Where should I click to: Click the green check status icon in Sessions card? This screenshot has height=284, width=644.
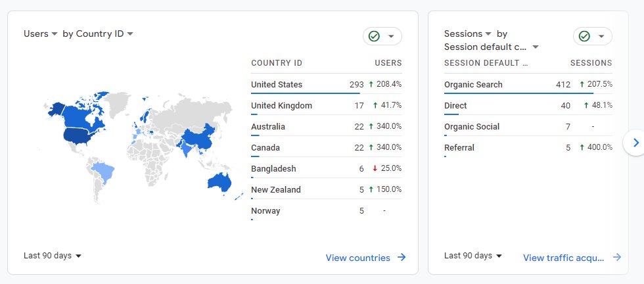584,36
